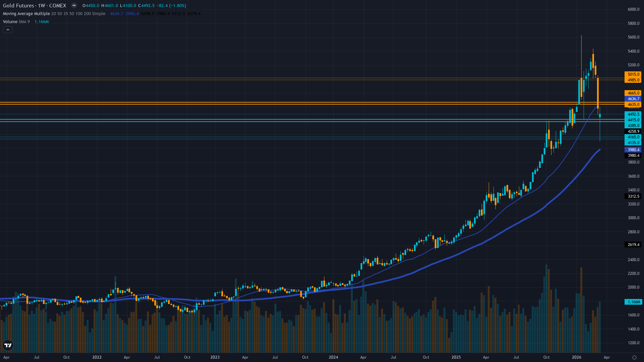Click the market status icon beside COMEX

click(74, 5)
